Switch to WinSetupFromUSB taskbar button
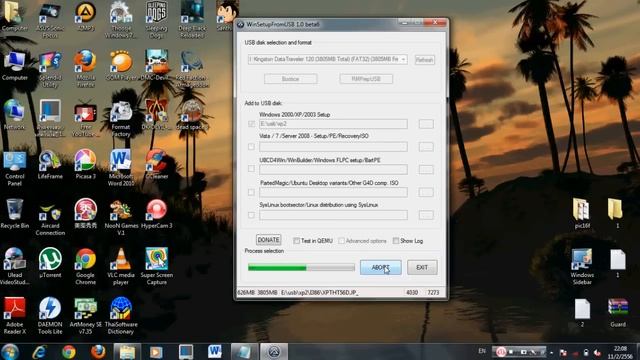The image size is (640, 360). pyautogui.click(x=274, y=351)
